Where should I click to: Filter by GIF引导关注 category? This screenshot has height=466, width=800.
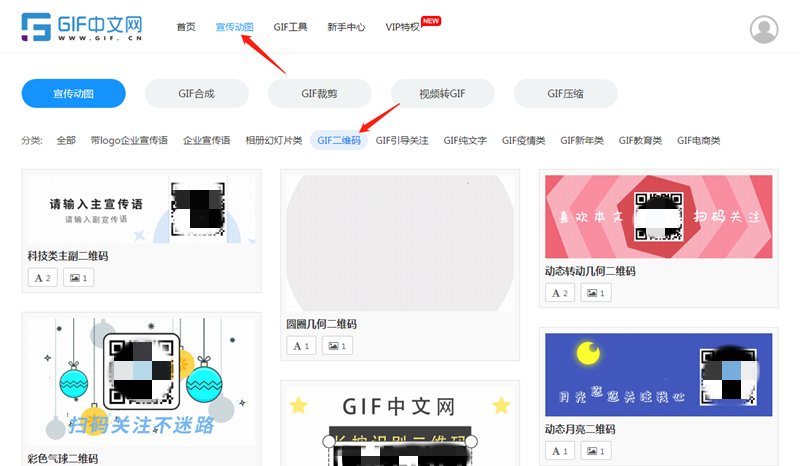402,140
